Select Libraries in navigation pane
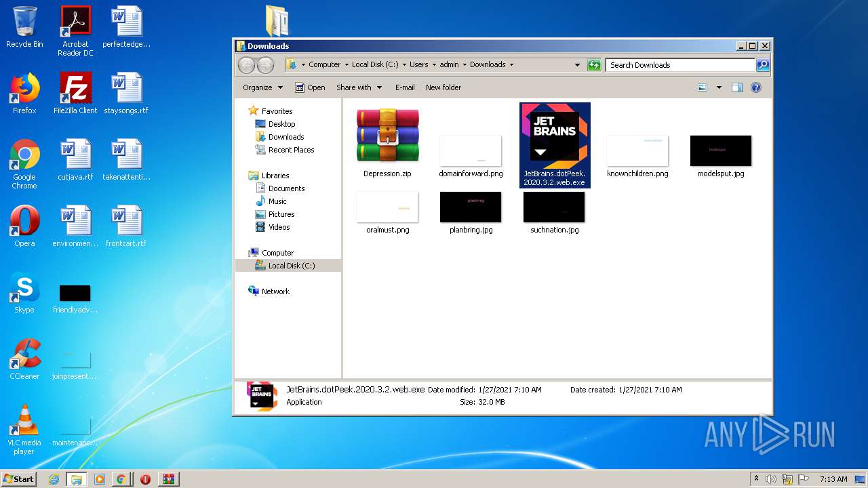Viewport: 868px width, 488px height. (x=269, y=176)
